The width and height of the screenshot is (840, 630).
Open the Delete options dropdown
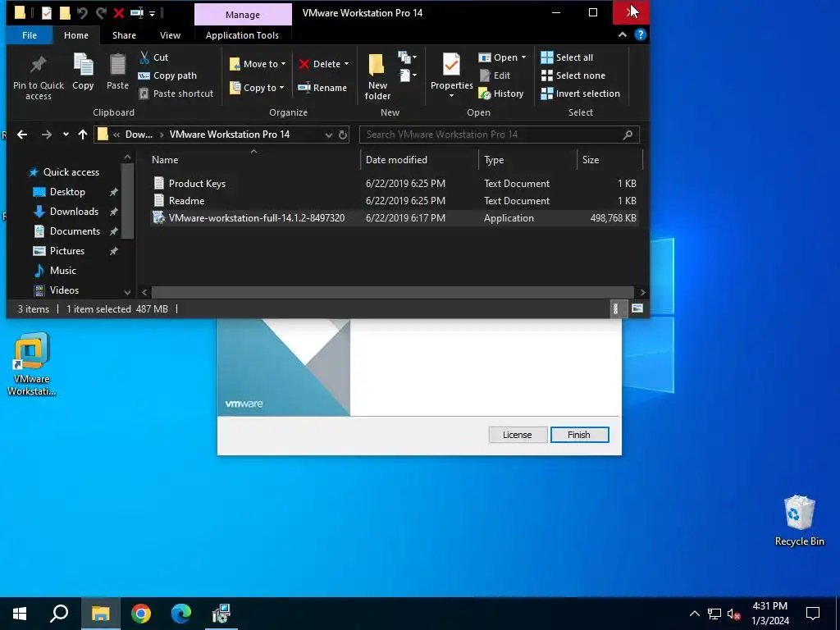(x=347, y=64)
